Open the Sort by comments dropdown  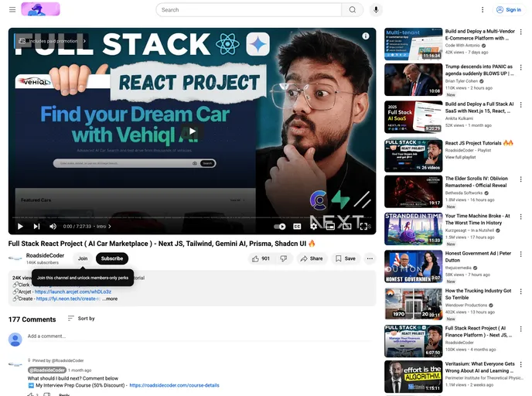point(81,319)
